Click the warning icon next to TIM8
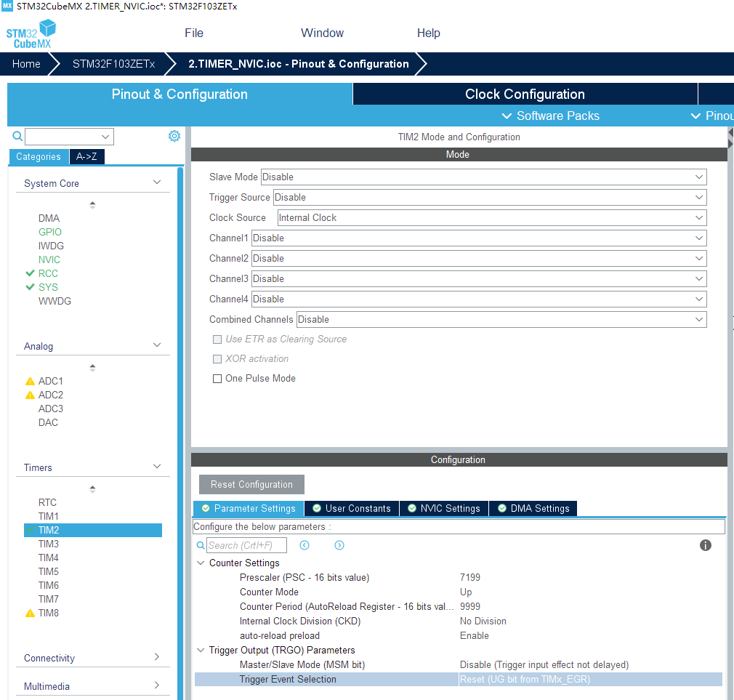This screenshot has height=700, width=734. 30,613
